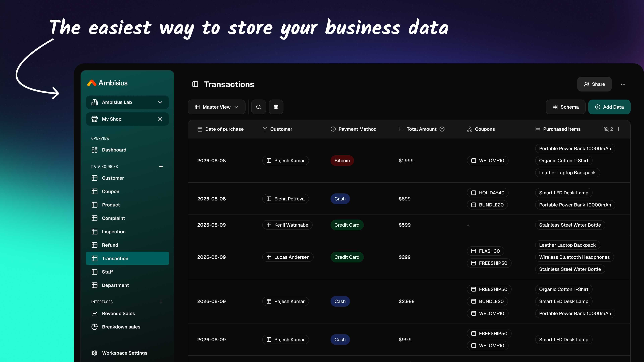Click Credit Card tag in Kenji Watanabe row
The image size is (644, 362).
coord(347,225)
